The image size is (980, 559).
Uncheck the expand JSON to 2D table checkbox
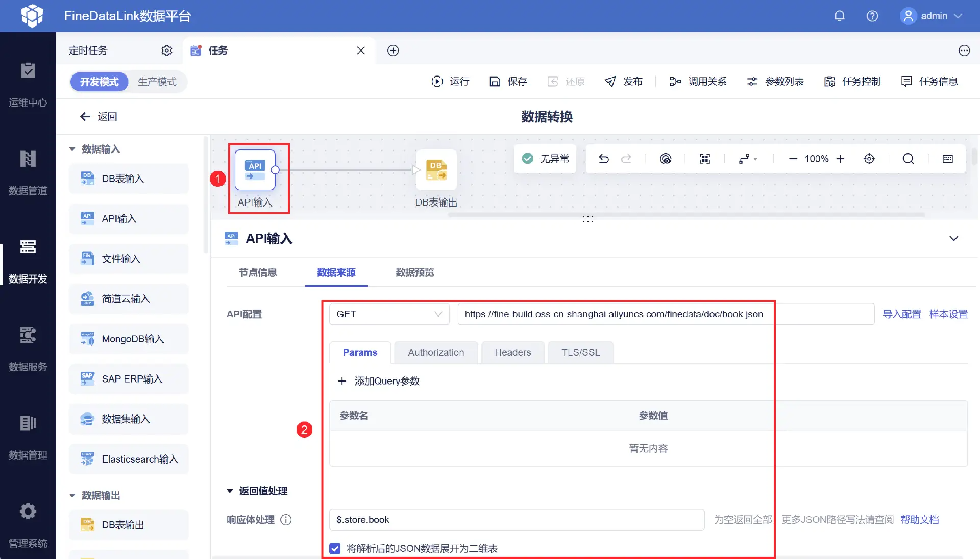tap(335, 548)
